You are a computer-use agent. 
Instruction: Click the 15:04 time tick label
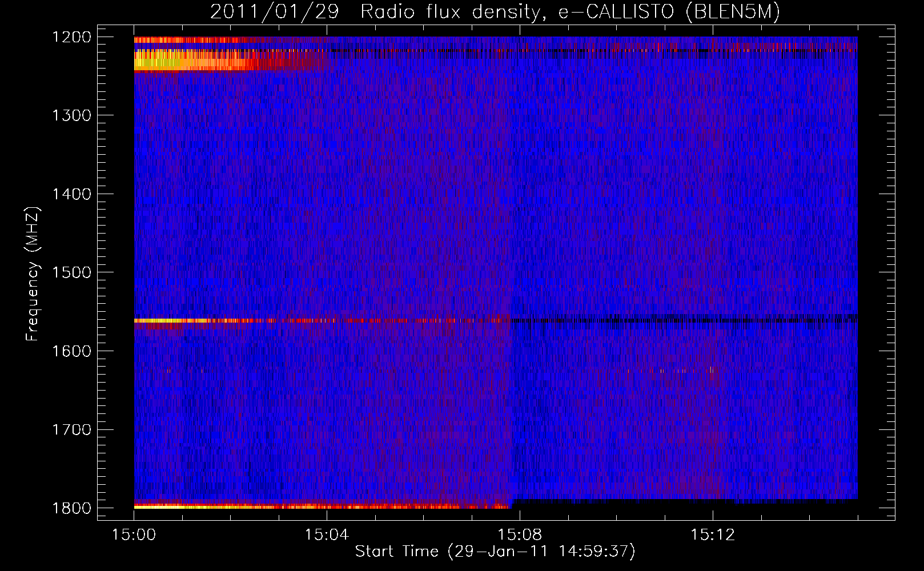pos(327,535)
